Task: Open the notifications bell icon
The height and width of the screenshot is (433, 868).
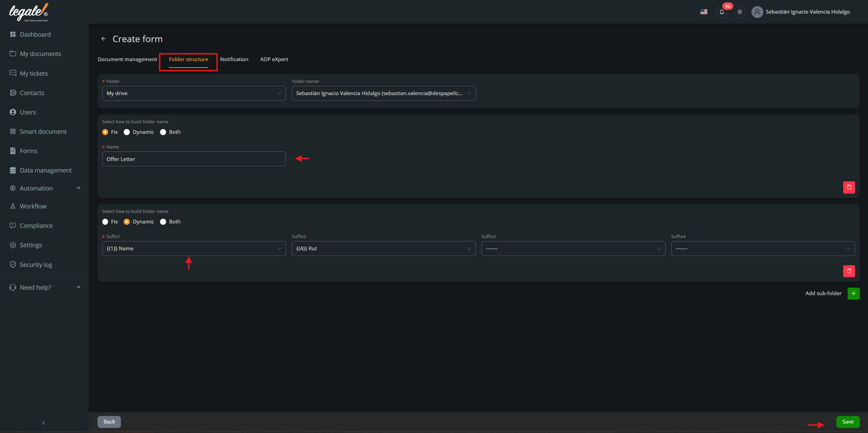Action: (x=722, y=12)
